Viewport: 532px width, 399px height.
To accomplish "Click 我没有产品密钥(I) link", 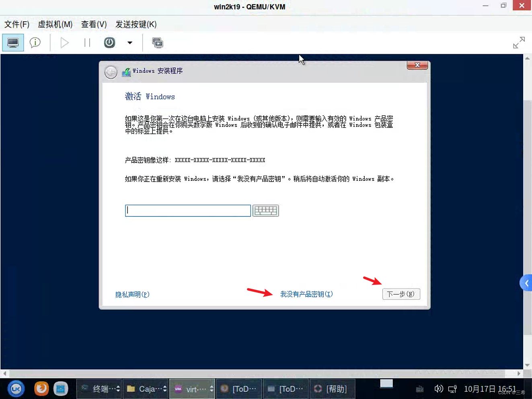I will tap(306, 294).
